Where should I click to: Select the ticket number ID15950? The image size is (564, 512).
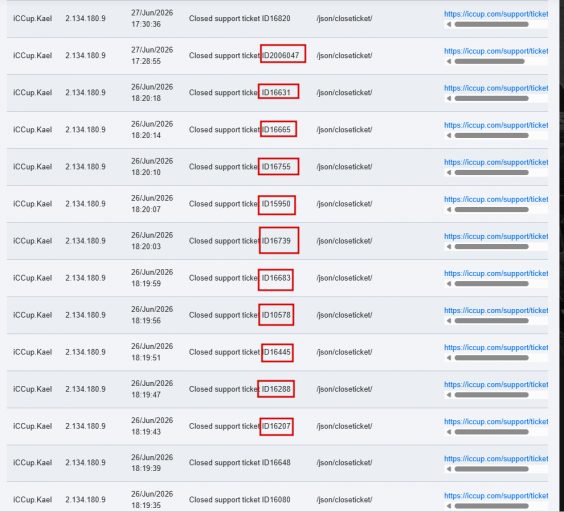coord(276,204)
